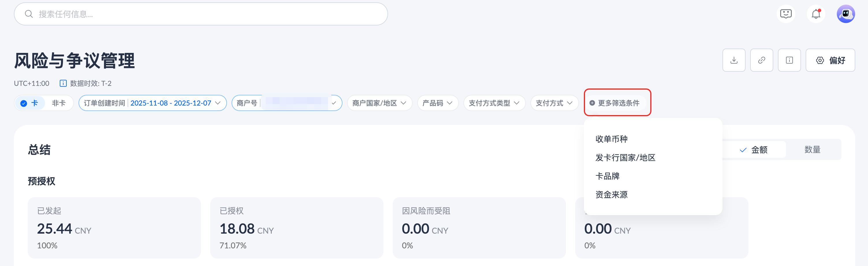Click the data timeliness info icon
The width and height of the screenshot is (868, 266).
[x=63, y=83]
